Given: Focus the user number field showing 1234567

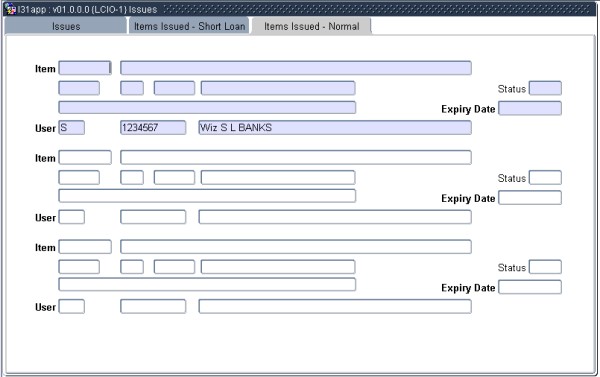Looking at the screenshot, I should coord(153,127).
